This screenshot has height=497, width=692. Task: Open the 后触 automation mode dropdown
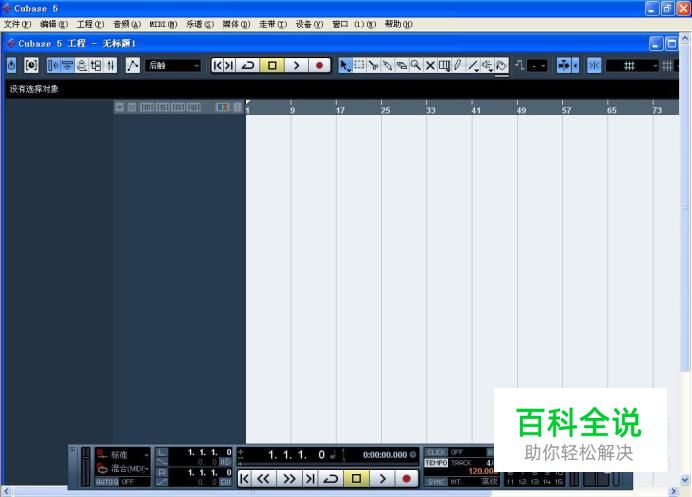click(173, 65)
